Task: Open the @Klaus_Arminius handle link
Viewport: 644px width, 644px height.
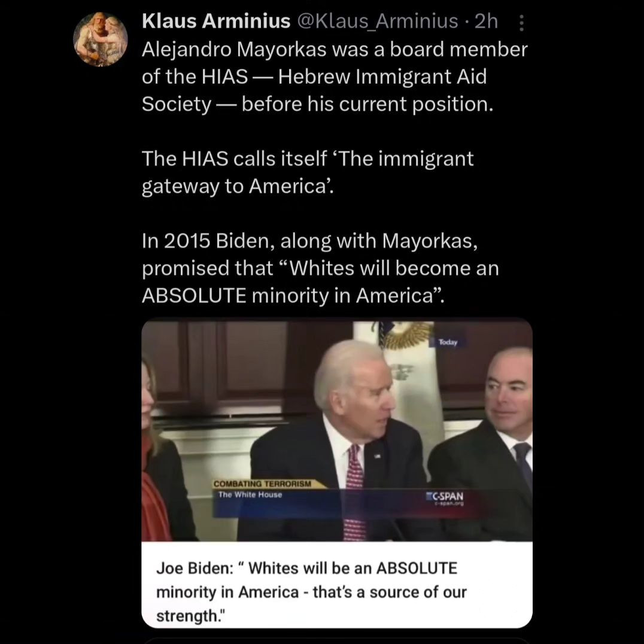Action: click(377, 21)
